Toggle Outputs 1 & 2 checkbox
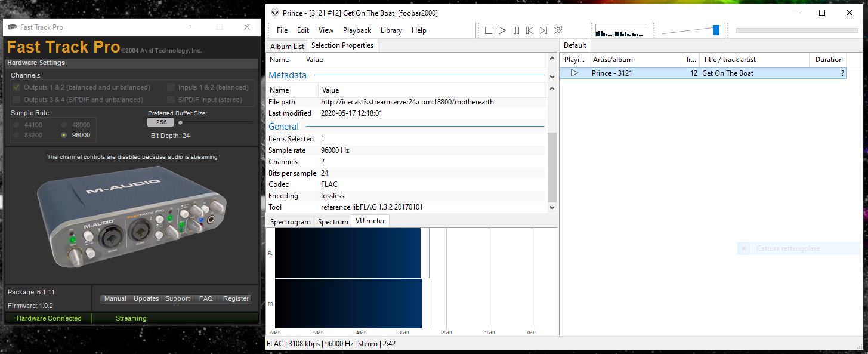Image resolution: width=868 pixels, height=354 pixels. (17, 87)
